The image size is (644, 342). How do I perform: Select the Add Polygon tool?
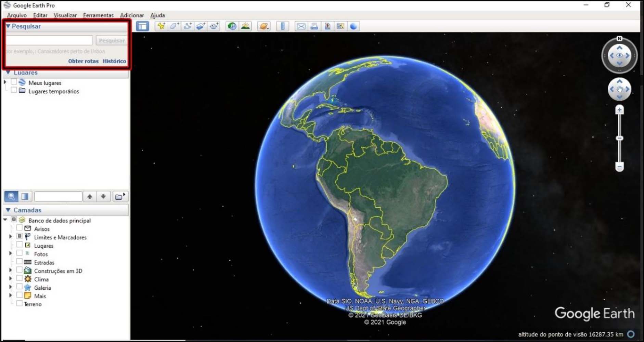pyautogui.click(x=174, y=26)
